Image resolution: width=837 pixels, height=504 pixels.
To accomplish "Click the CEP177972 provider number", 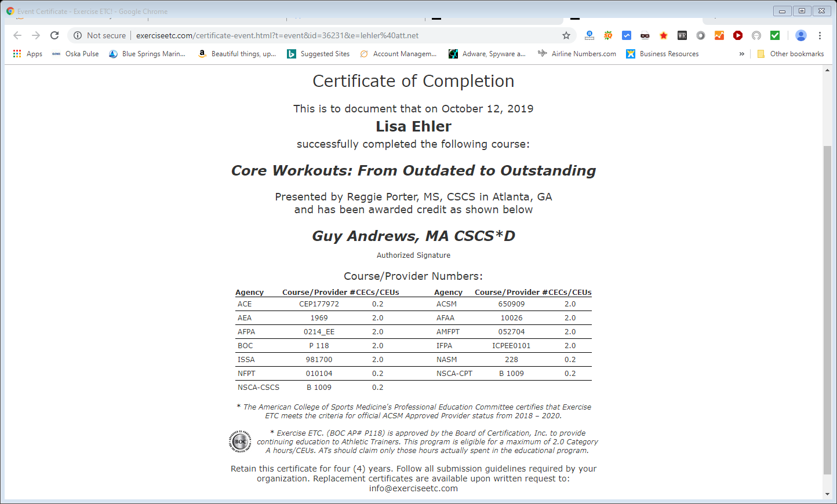I will tap(319, 304).
